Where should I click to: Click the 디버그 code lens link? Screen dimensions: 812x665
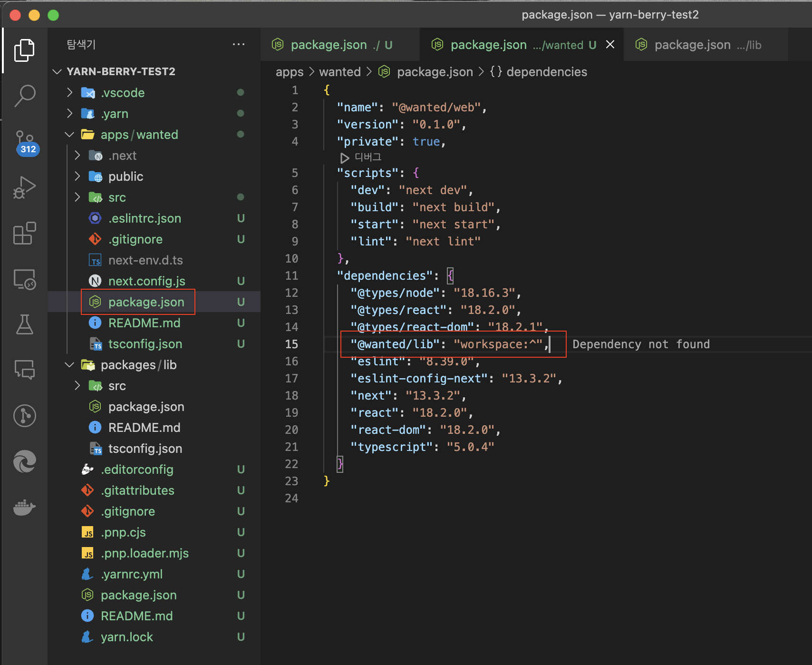click(x=368, y=157)
